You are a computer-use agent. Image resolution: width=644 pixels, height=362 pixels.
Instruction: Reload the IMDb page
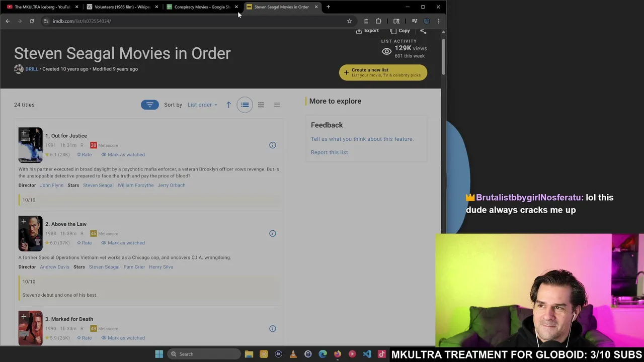click(32, 21)
